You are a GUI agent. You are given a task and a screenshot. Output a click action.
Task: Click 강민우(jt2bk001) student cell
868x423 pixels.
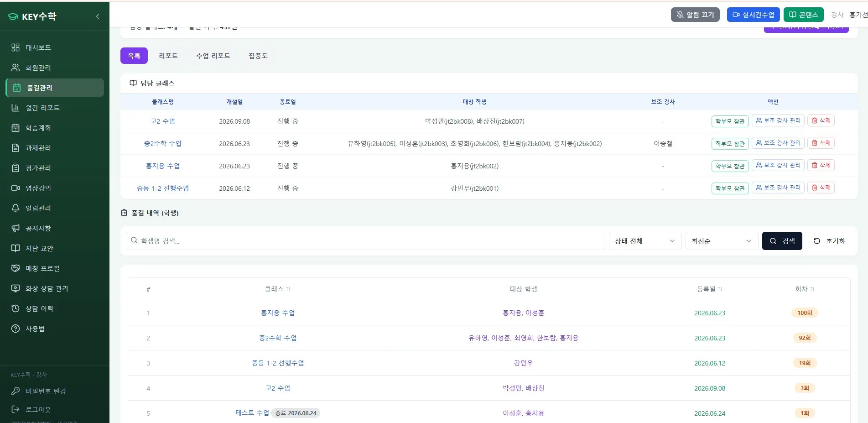coord(475,188)
